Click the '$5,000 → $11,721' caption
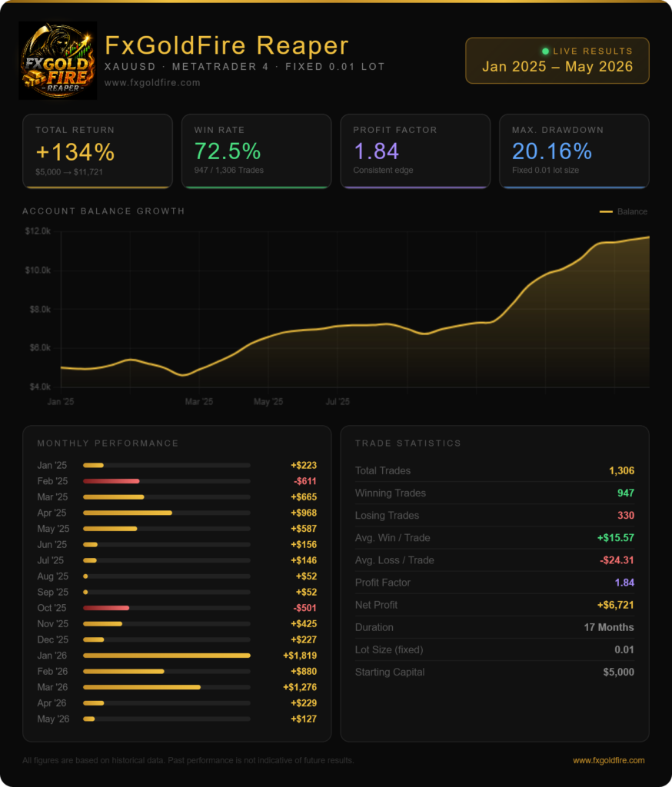 [68, 172]
